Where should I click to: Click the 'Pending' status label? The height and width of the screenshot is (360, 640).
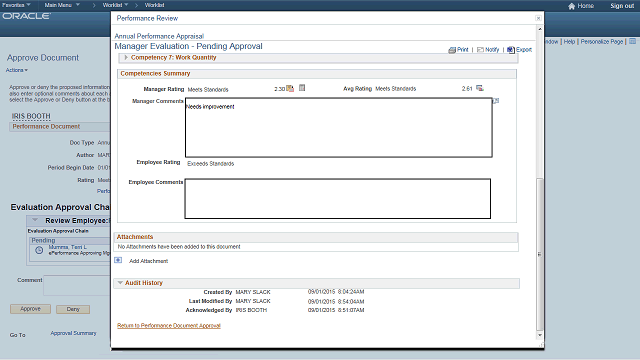click(43, 240)
